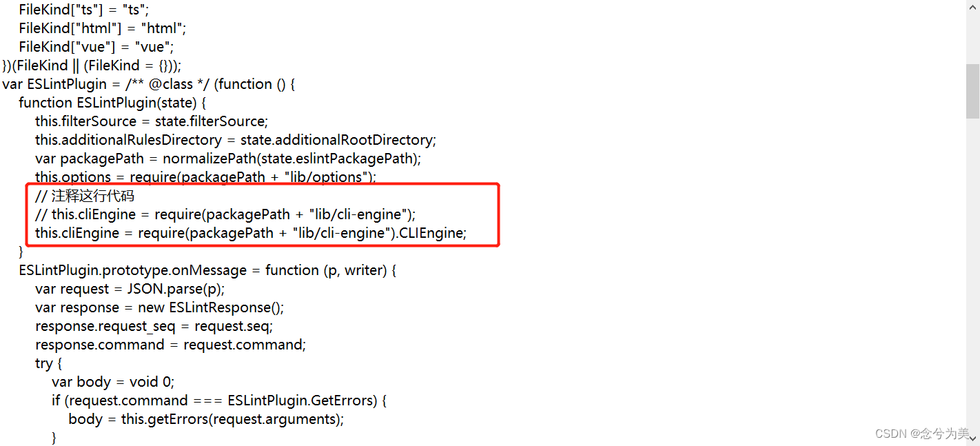The width and height of the screenshot is (980, 446).
Task: Click the 'var body = void 0;' line
Action: [x=114, y=382]
